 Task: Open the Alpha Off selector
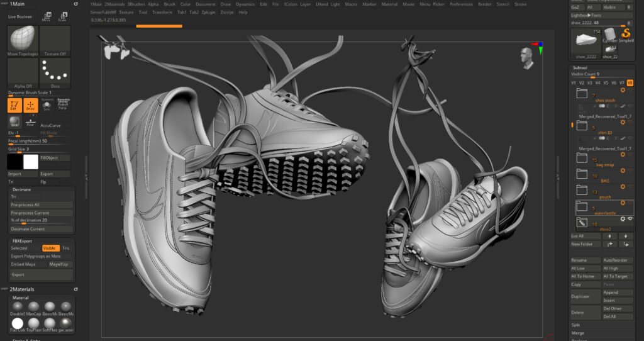point(23,73)
